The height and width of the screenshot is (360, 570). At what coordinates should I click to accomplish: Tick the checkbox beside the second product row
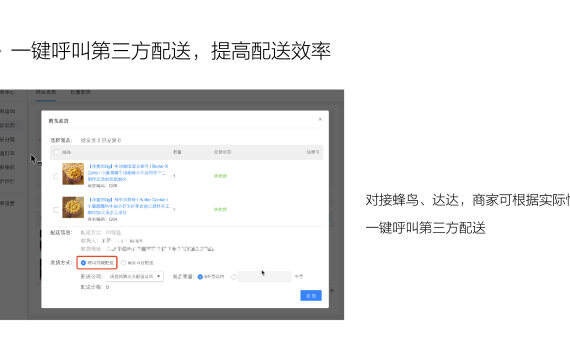(x=56, y=209)
